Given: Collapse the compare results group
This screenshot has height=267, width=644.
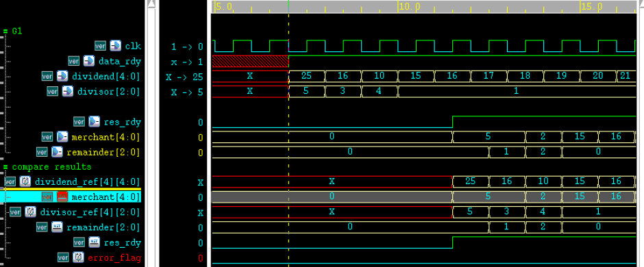Looking at the screenshot, I should click(x=5, y=167).
